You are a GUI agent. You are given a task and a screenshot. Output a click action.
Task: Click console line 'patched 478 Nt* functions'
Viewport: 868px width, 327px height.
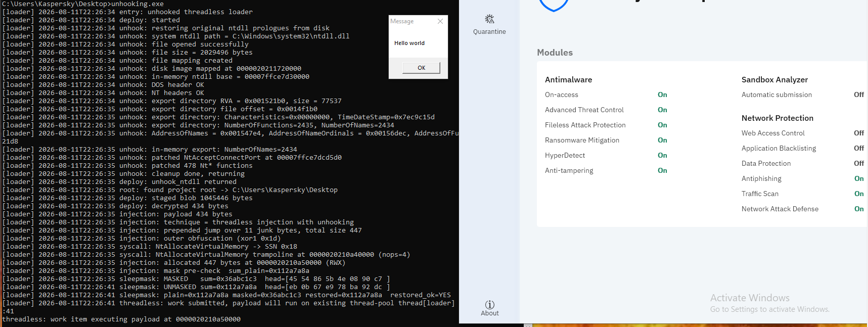point(127,166)
